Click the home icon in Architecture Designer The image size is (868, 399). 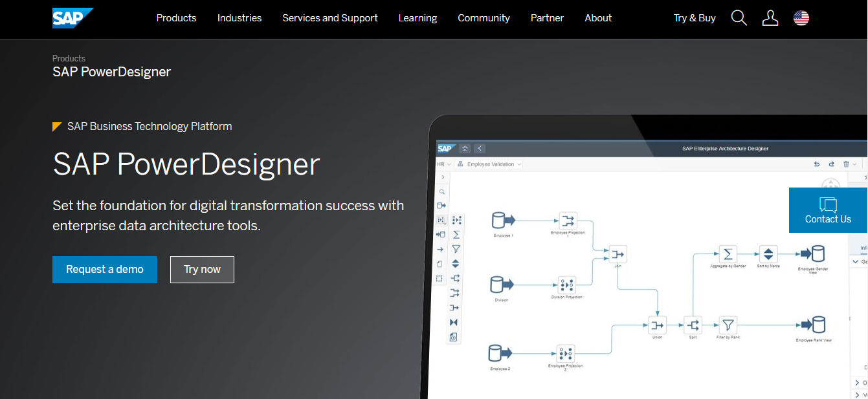(465, 148)
